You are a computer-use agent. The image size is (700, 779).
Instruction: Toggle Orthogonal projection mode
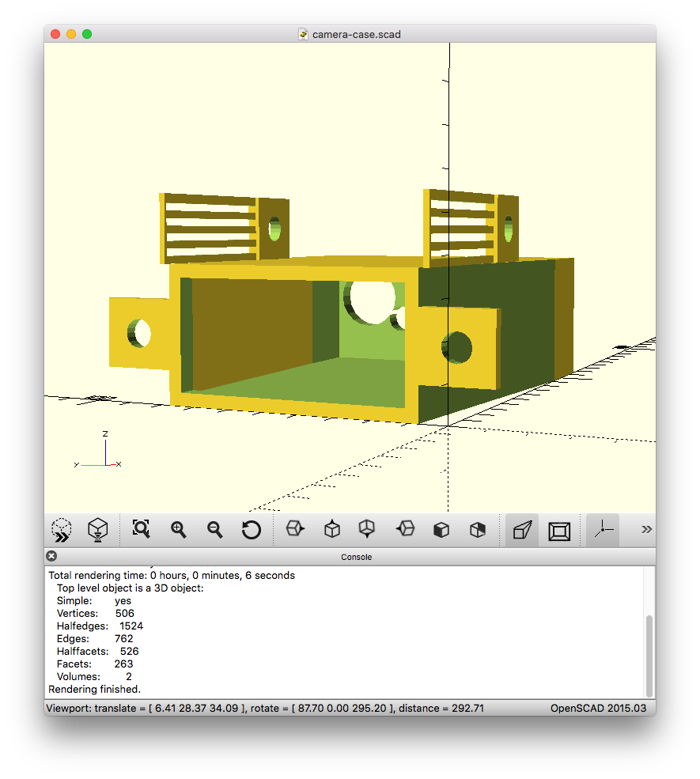559,529
